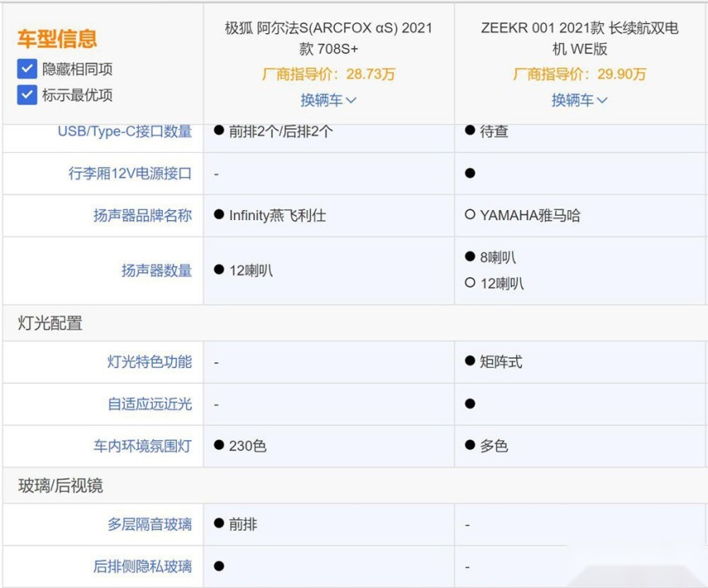Open the 多层隔音玻璃 parameter link
Viewport: 708px width, 588px height.
[150, 524]
